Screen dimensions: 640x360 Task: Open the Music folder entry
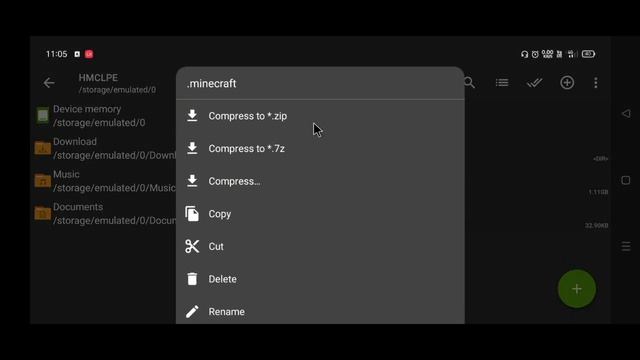(x=105, y=181)
